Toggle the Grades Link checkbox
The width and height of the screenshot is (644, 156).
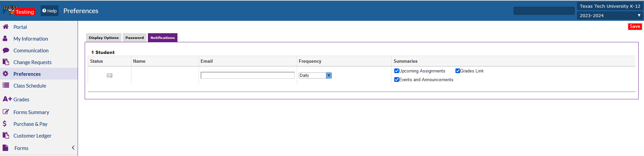coord(458,71)
